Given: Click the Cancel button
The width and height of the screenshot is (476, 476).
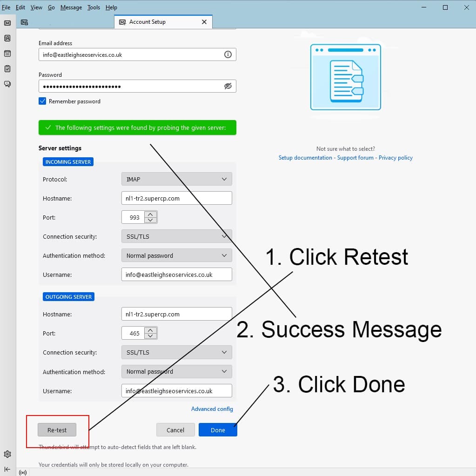Looking at the screenshot, I should point(175,430).
